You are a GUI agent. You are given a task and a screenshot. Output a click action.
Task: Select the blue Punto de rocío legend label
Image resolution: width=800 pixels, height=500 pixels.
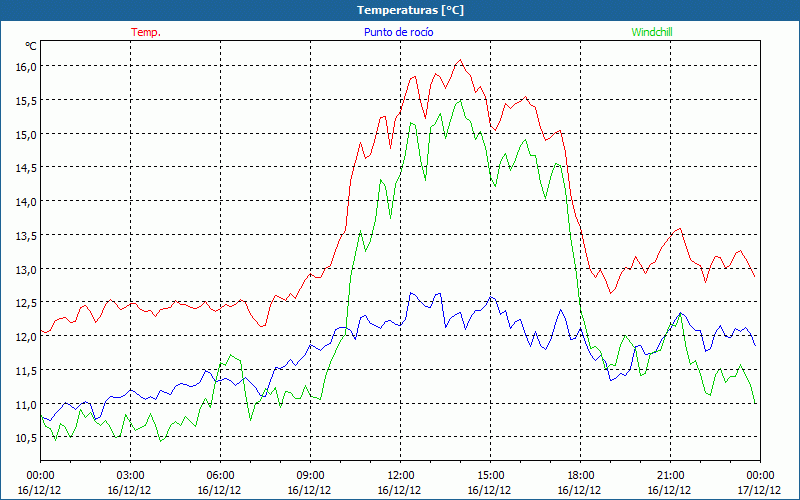point(398,32)
